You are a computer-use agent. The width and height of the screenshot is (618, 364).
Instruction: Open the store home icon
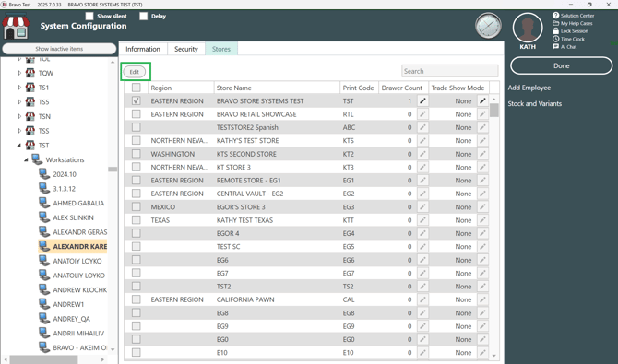pos(16,27)
